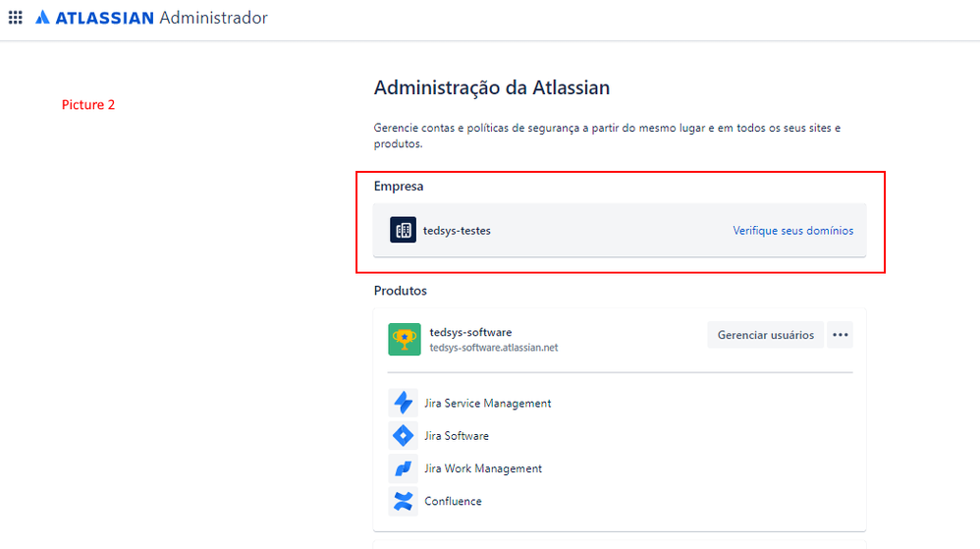Click the Confluence product icon
Image resolution: width=980 pixels, height=549 pixels.
point(404,501)
